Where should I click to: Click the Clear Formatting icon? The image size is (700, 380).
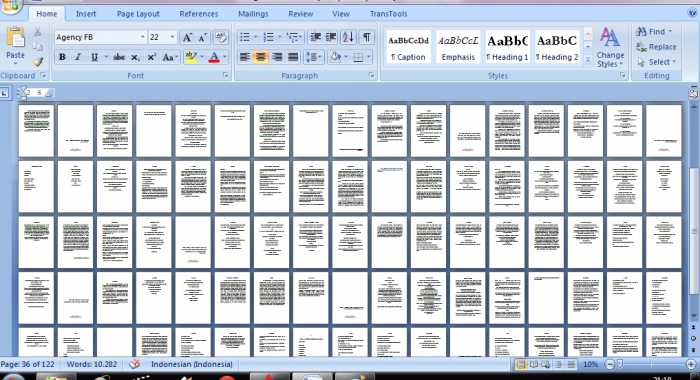coord(220,38)
